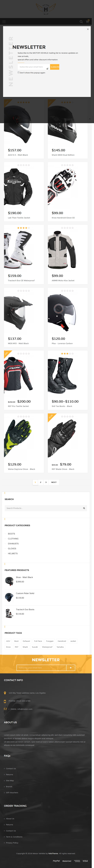Submit footer newsletter arrow button
The width and height of the screenshot is (94, 868).
coord(71,667)
